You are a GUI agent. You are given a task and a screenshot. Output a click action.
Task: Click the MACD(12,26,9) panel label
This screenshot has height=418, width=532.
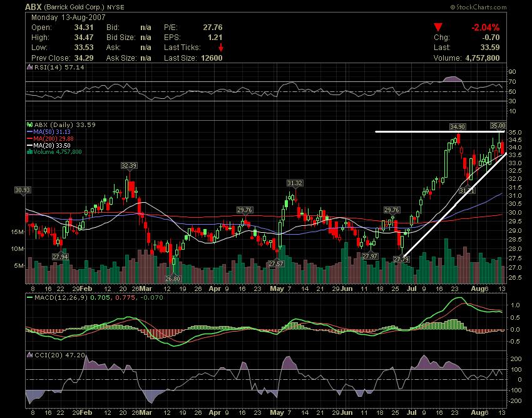tap(61, 298)
